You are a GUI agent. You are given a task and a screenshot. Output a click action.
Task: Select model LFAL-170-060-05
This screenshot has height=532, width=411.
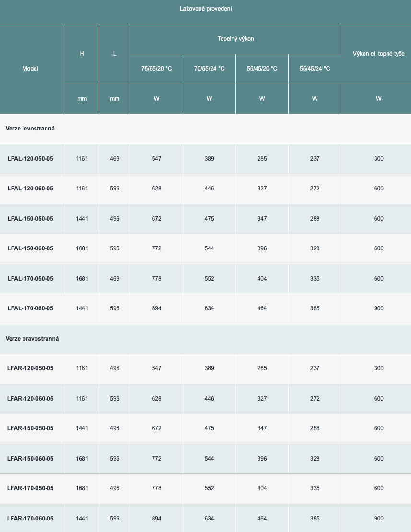(x=30, y=308)
